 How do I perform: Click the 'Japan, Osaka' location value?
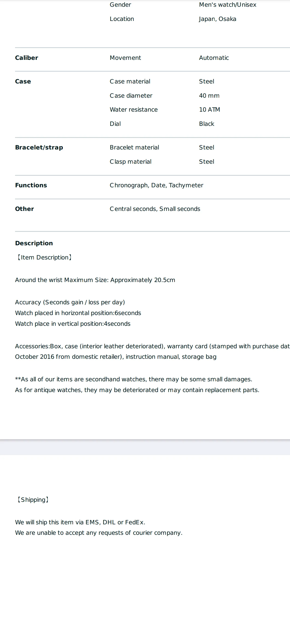tap(218, 19)
